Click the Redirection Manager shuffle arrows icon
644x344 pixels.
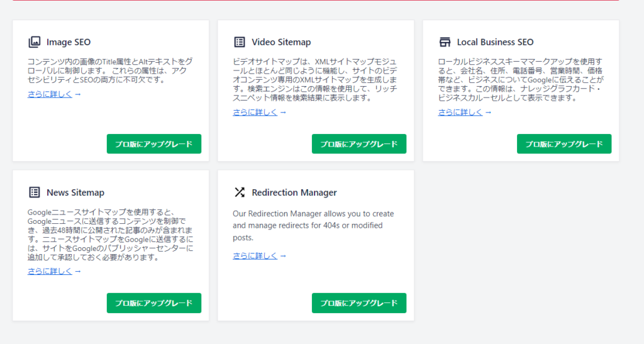pyautogui.click(x=239, y=192)
